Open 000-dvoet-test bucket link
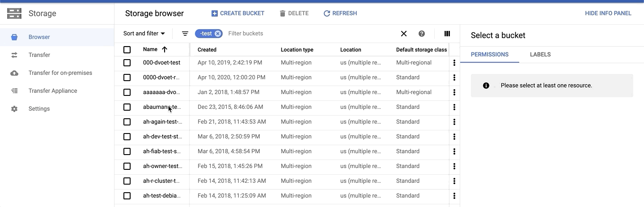 [x=162, y=63]
